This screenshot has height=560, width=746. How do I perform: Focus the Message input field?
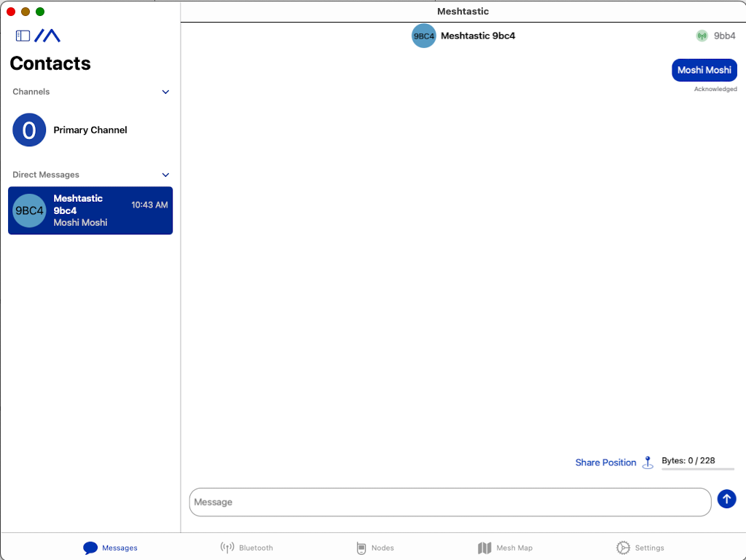click(450, 502)
